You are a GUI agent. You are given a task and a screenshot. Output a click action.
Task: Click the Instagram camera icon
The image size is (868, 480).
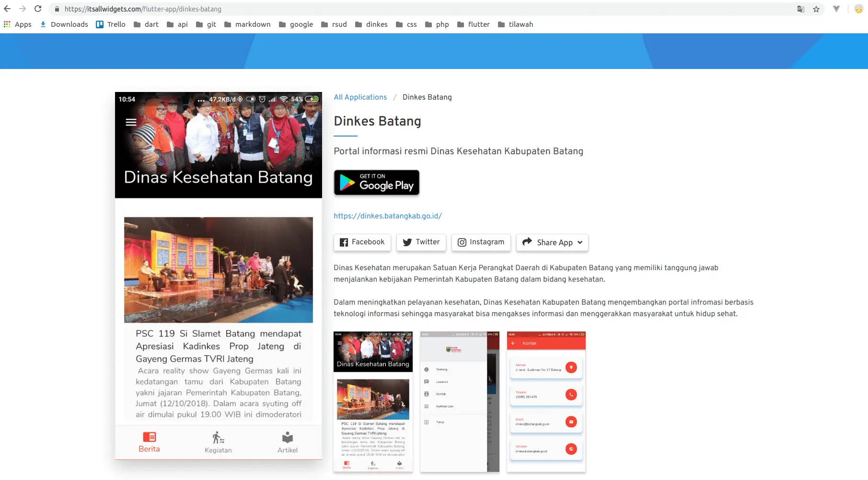[x=463, y=242]
